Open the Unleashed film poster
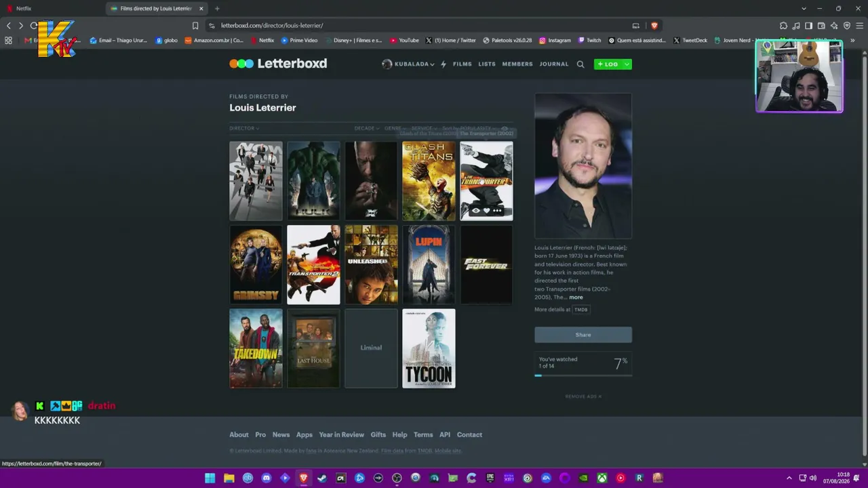The width and height of the screenshot is (868, 488). pos(371,264)
